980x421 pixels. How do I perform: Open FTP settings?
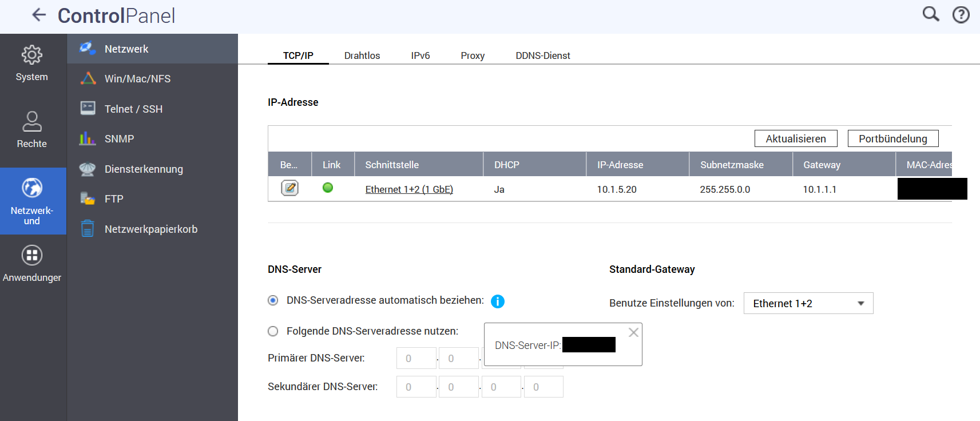point(153,198)
